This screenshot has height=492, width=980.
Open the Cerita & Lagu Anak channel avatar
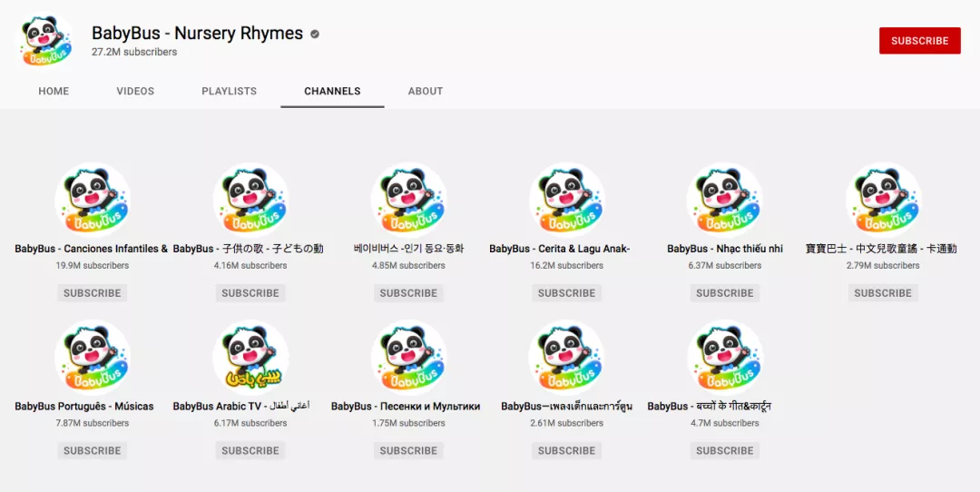click(567, 200)
